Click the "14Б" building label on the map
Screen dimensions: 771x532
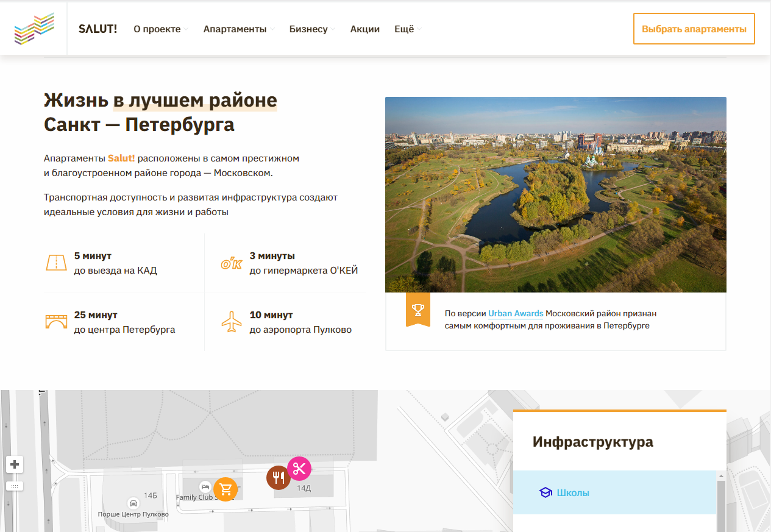[151, 496]
